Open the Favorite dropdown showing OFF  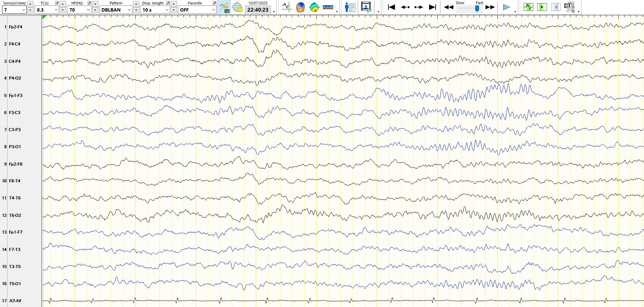pos(197,10)
